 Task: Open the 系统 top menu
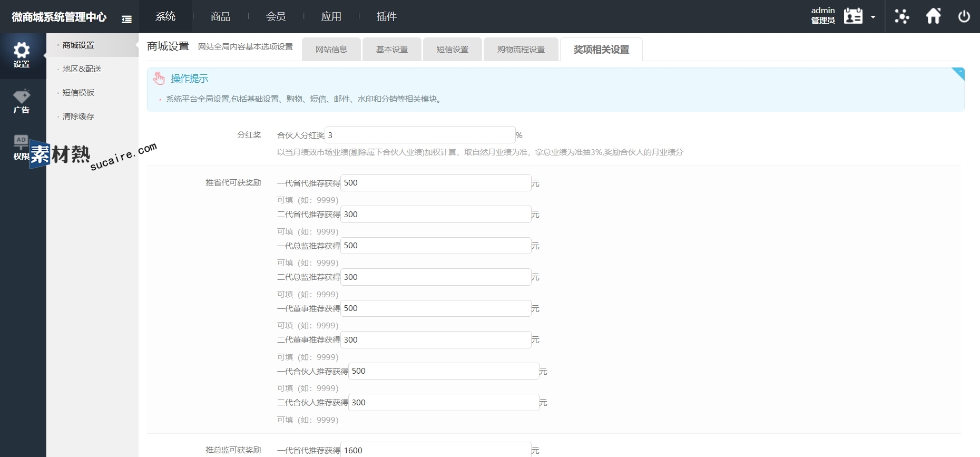165,16
